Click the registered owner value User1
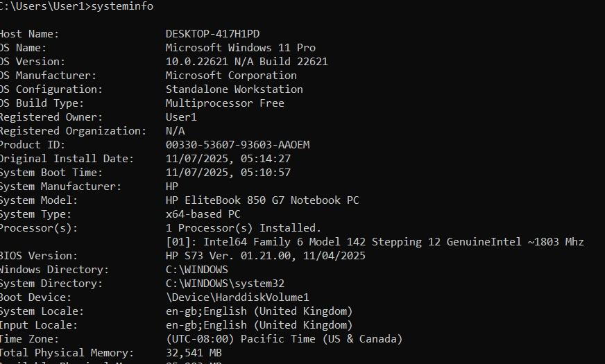 [x=181, y=117]
